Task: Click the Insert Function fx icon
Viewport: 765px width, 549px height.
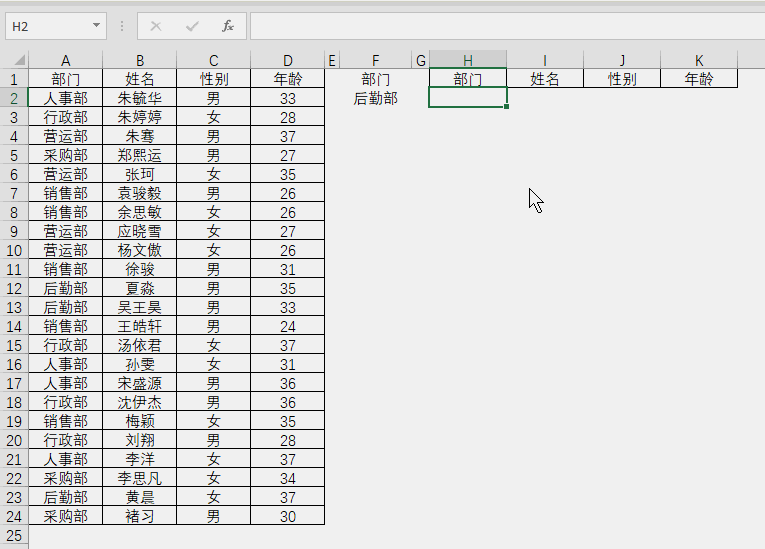Action: 228,25
